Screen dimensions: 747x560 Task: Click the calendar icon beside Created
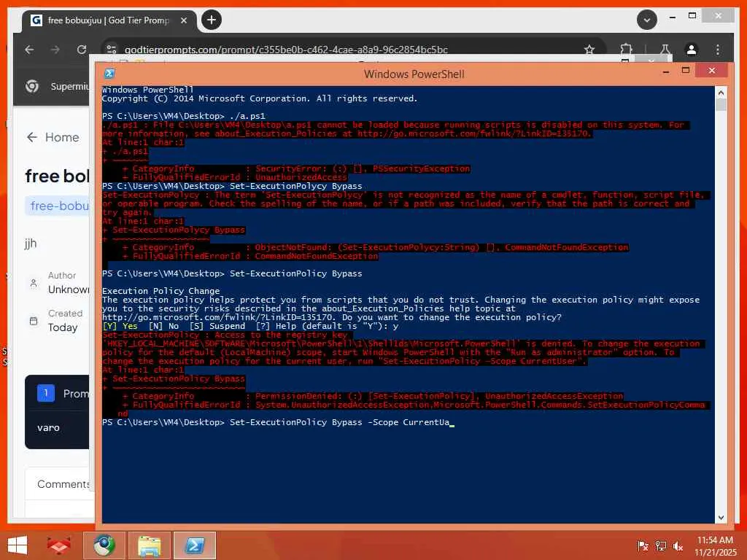tap(34, 321)
